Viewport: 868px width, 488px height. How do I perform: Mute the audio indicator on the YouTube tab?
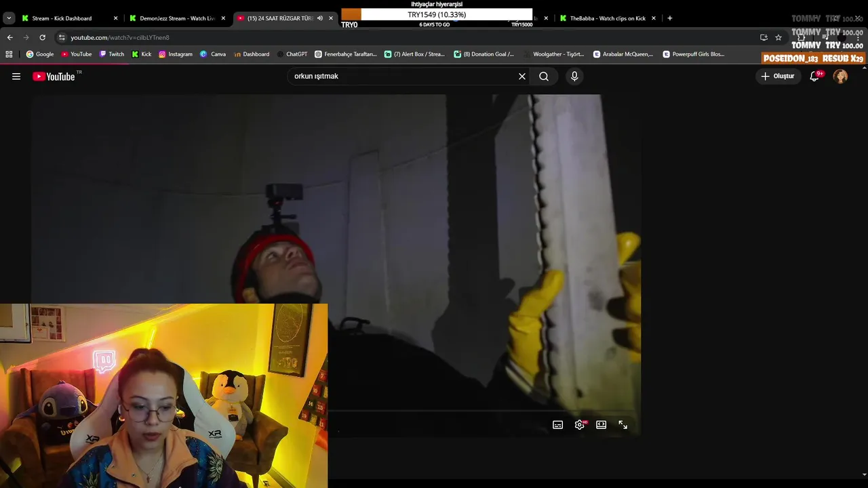[320, 18]
